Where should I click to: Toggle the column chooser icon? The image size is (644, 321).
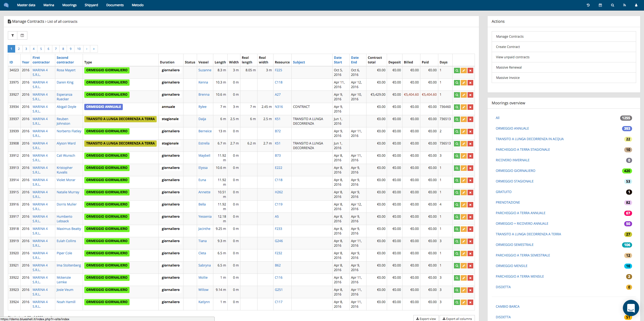pos(22,36)
